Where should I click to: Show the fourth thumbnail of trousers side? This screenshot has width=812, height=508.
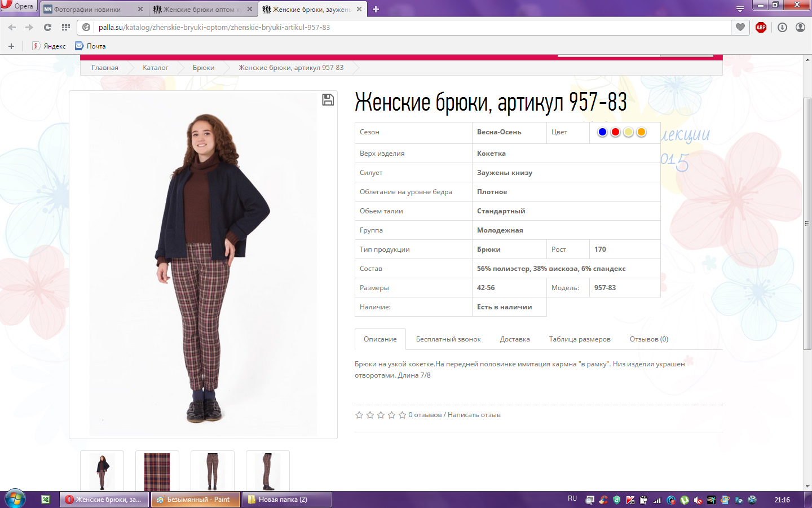coord(268,471)
